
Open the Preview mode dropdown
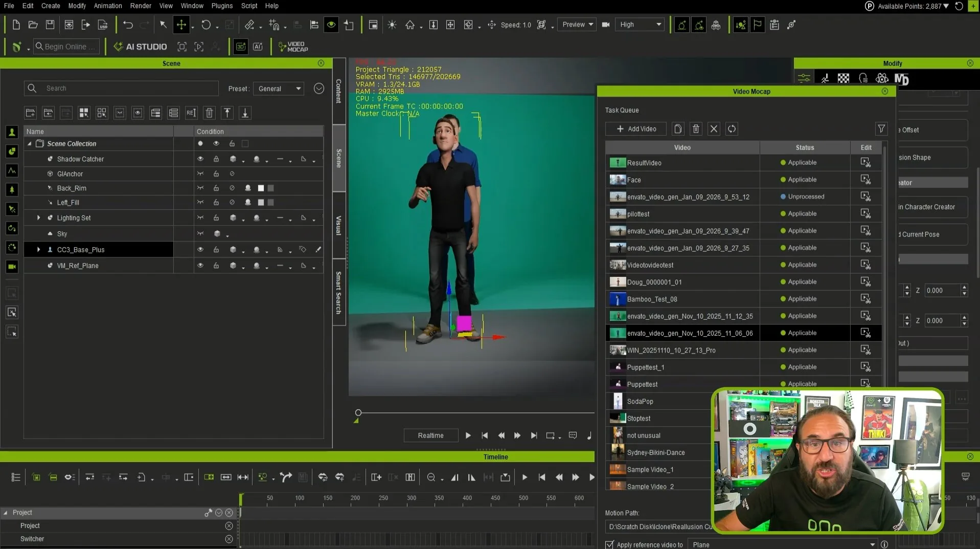[x=578, y=25]
